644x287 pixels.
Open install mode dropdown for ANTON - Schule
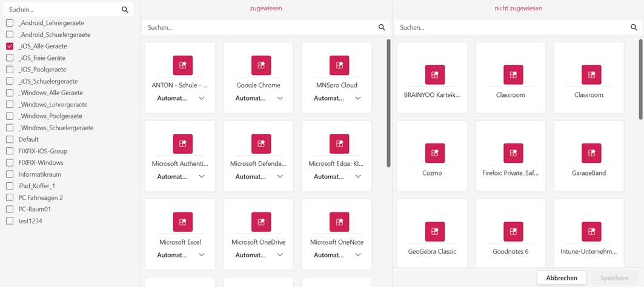coord(202,98)
